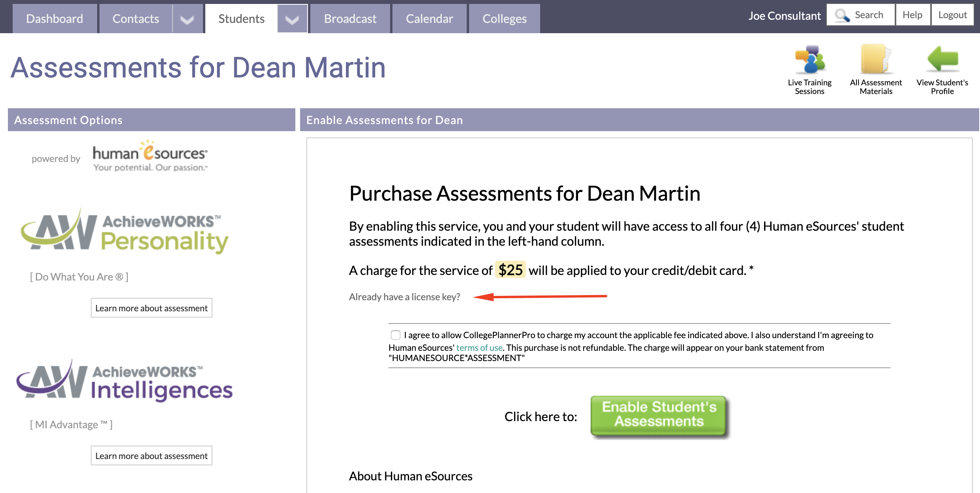Expand the Contacts tab dropdown arrow

(x=188, y=19)
